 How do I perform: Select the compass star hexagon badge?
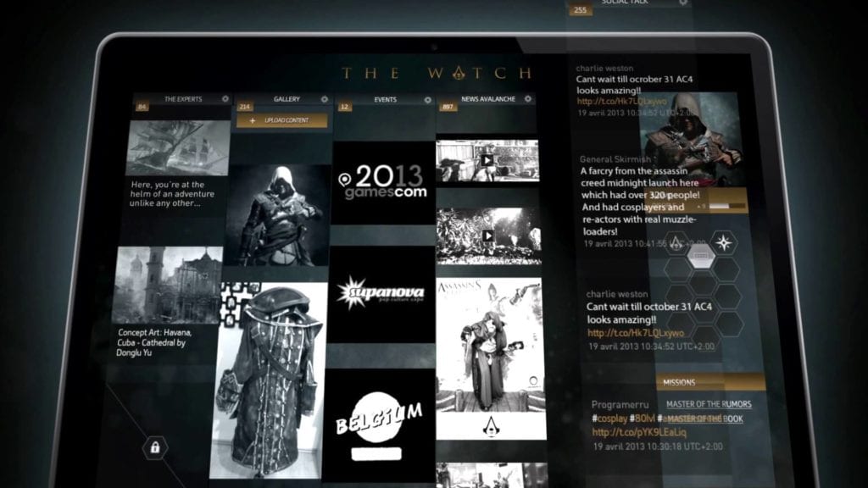click(723, 244)
